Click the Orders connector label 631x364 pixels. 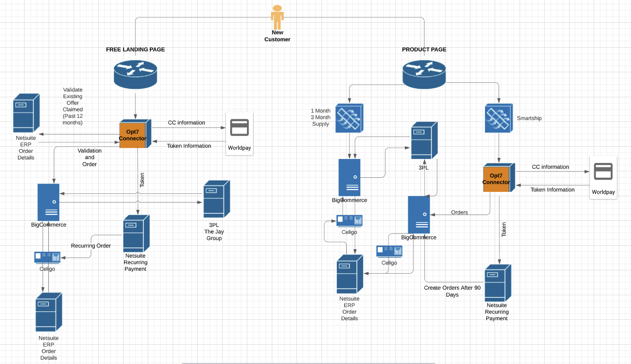460,212
